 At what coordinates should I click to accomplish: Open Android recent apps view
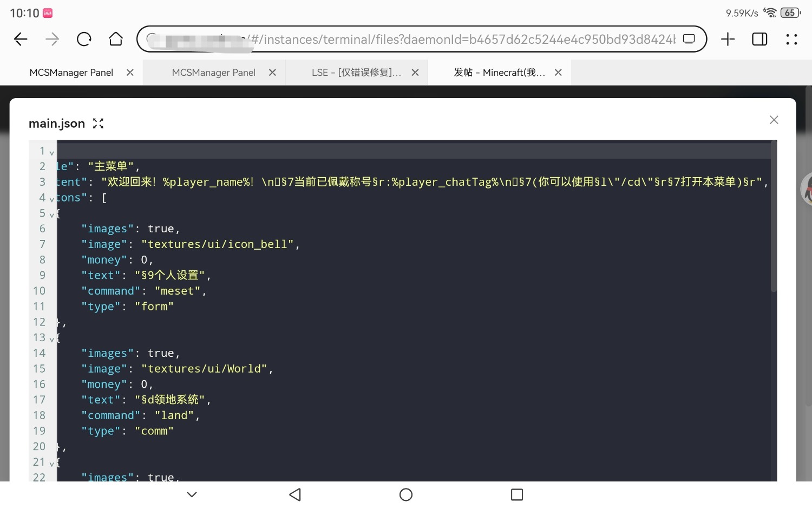(517, 494)
